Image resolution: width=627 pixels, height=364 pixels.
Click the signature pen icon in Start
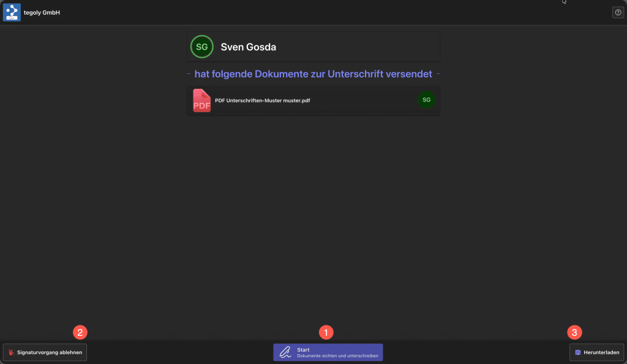coord(285,352)
